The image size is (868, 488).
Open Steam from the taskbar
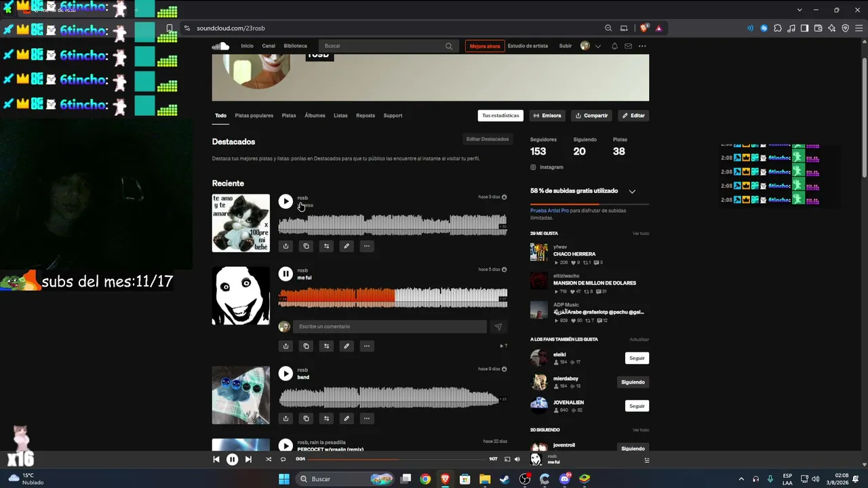[505, 479]
